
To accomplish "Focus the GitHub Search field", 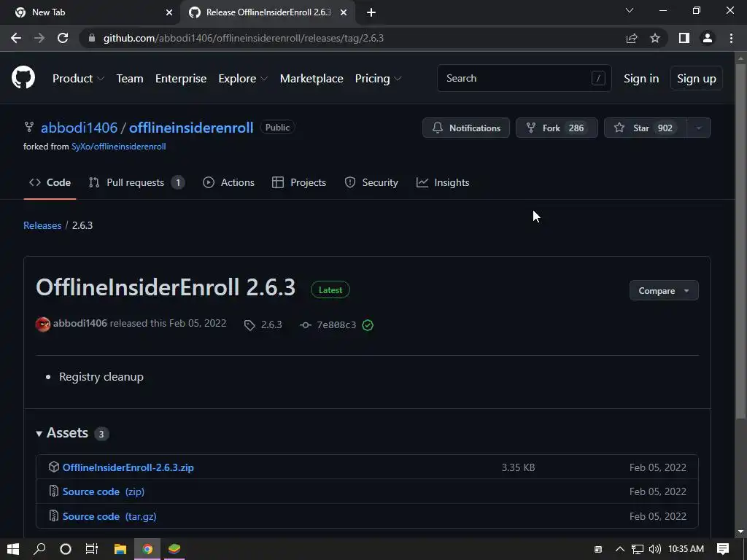I will (524, 78).
